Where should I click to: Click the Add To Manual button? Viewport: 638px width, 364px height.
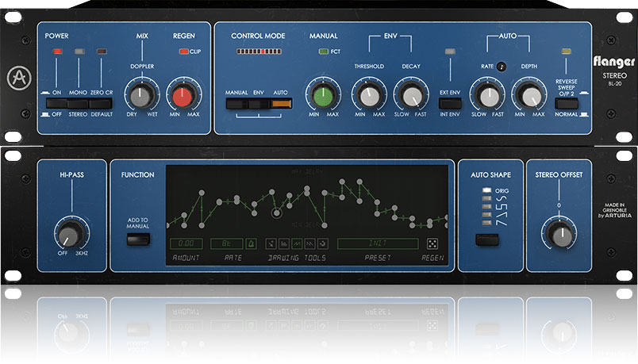138,239
